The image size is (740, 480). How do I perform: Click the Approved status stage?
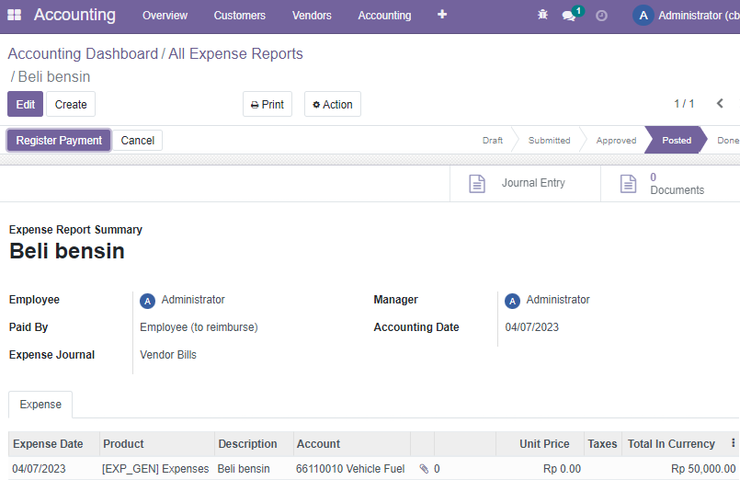click(616, 140)
